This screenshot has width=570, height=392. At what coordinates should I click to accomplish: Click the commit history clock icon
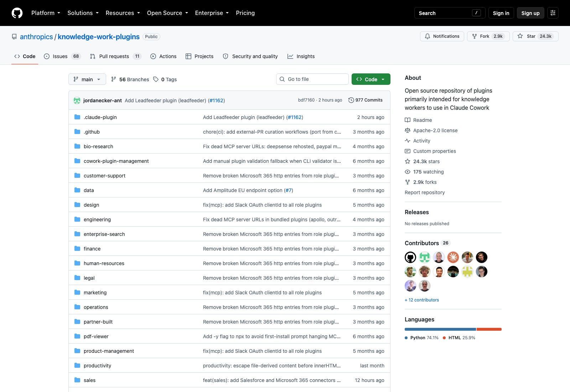click(x=351, y=100)
